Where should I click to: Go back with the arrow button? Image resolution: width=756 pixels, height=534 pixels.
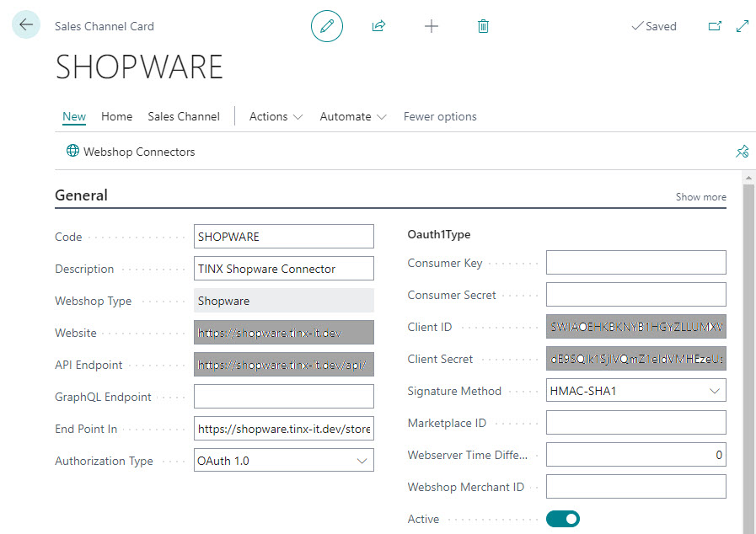tap(26, 24)
